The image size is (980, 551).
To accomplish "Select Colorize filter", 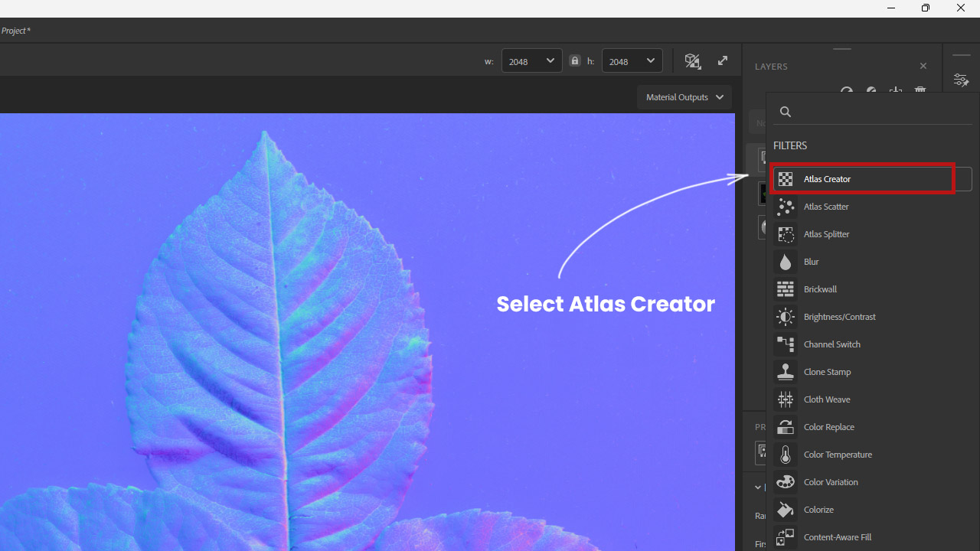I will tap(818, 510).
